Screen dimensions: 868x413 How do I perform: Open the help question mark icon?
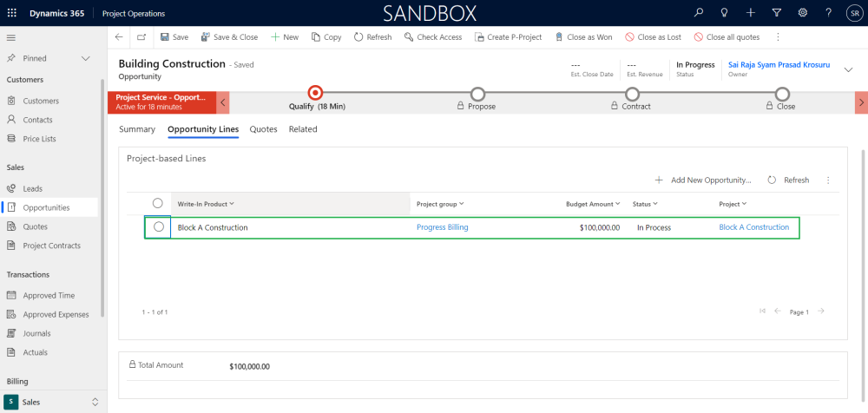click(828, 13)
